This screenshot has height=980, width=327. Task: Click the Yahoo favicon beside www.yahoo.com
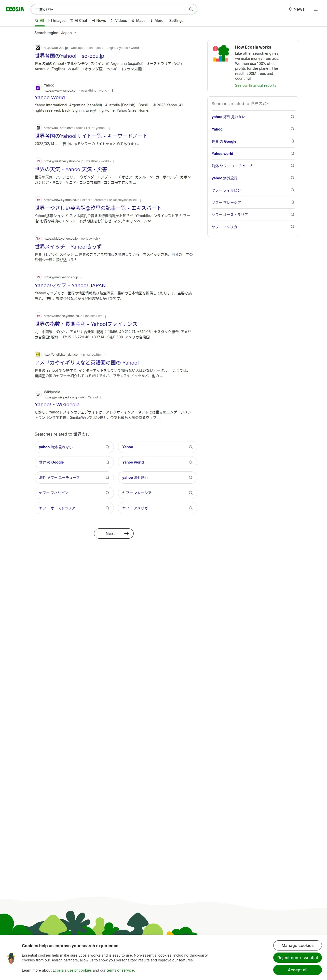(38, 88)
